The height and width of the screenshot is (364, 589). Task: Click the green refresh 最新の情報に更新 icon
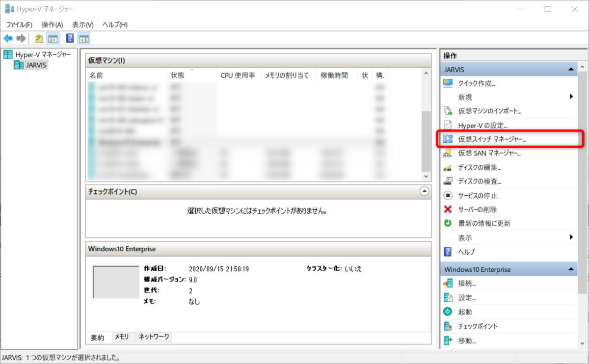click(448, 223)
